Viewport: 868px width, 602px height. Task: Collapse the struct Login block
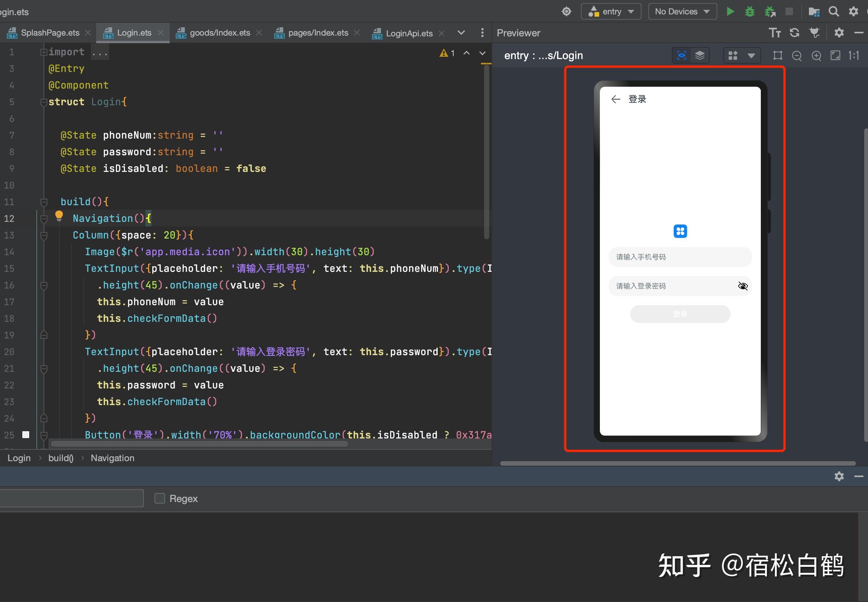44,102
